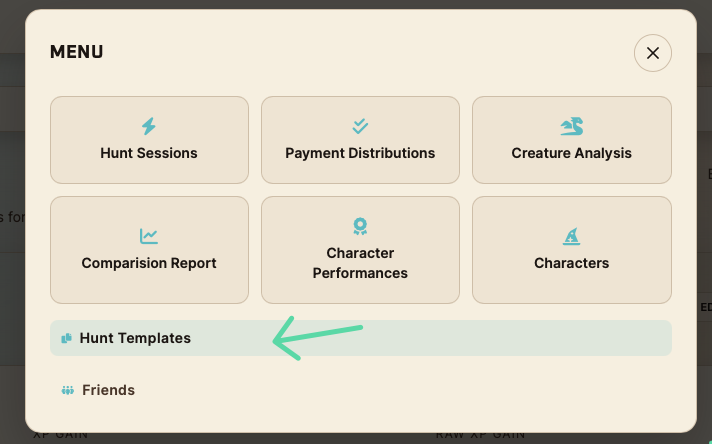Close the menu with the X button
Viewport: 712px width, 444px height.
click(x=652, y=53)
